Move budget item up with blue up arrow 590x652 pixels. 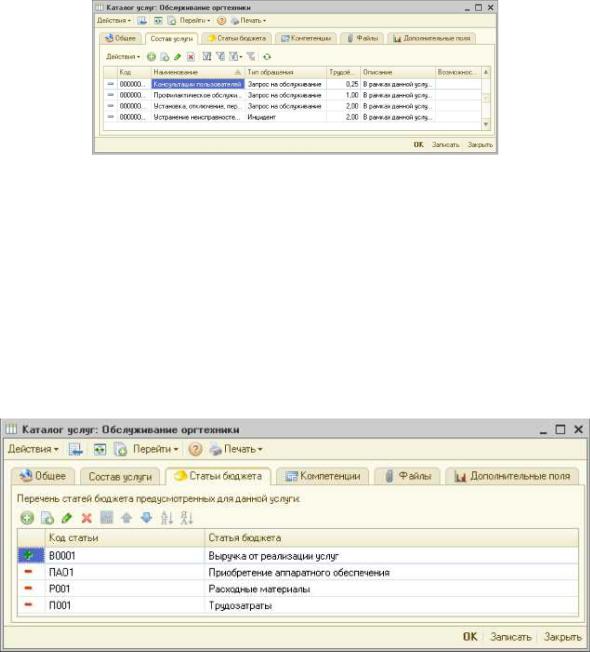[x=127, y=518]
